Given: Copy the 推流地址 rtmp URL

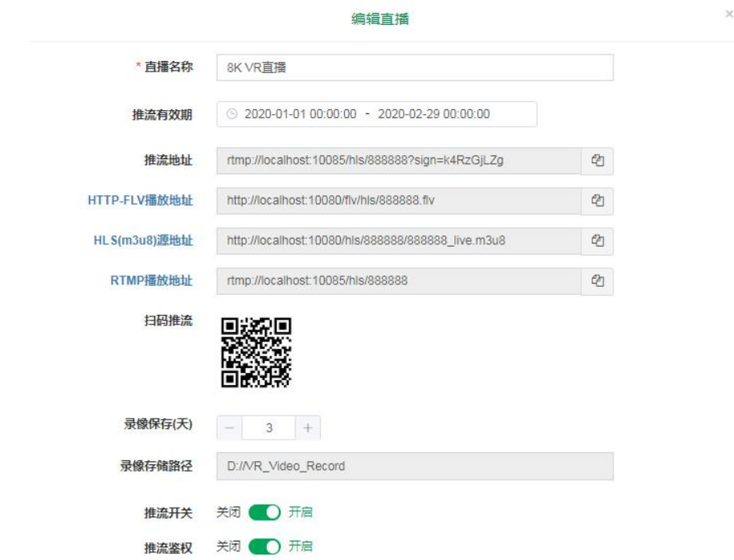Looking at the screenshot, I should click(x=597, y=161).
